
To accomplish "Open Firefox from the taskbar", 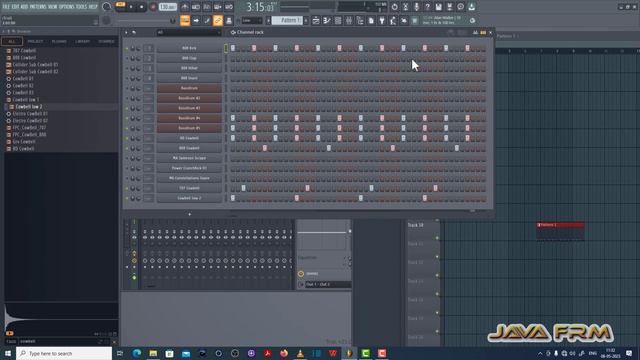I will tap(284, 353).
